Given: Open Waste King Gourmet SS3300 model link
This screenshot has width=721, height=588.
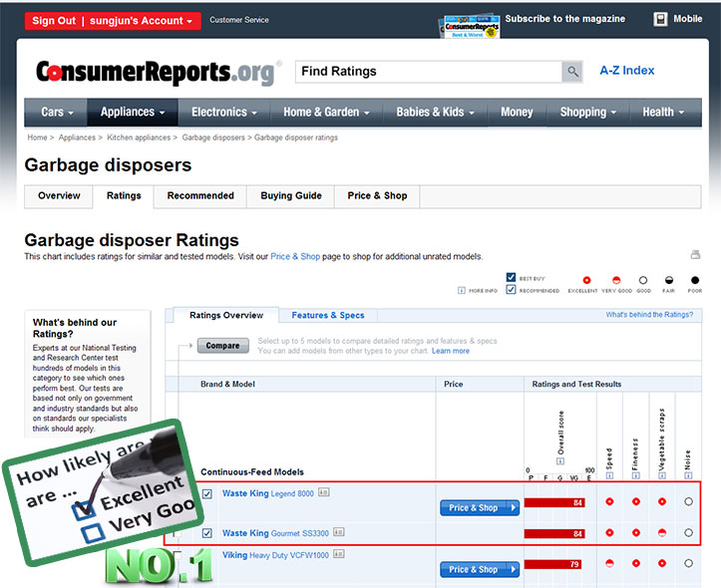Looking at the screenshot, I should pyautogui.click(x=275, y=533).
